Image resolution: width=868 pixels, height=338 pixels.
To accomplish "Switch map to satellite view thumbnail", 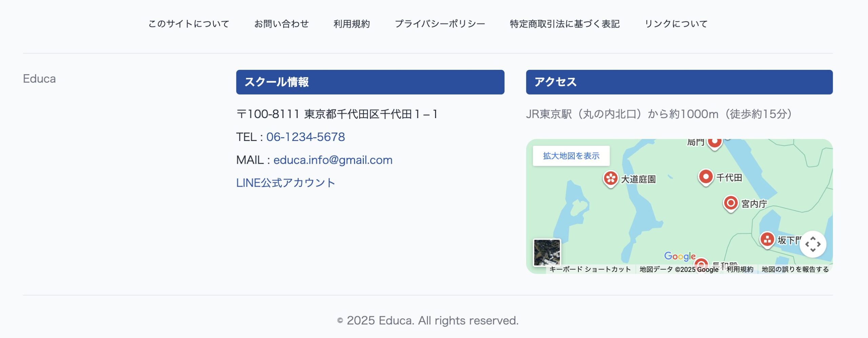I will 547,252.
